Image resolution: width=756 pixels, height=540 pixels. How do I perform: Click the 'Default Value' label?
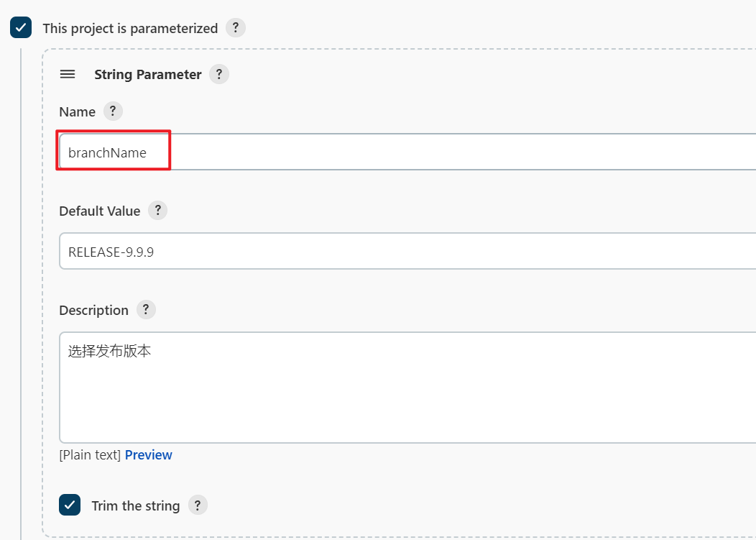click(x=100, y=211)
